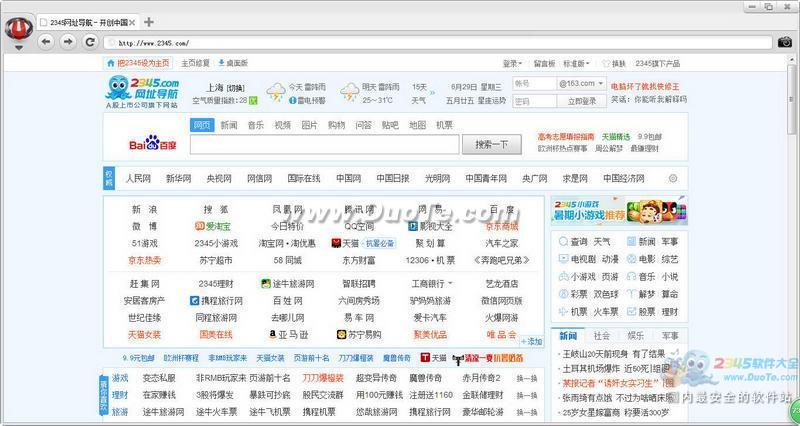The width and height of the screenshot is (800, 426).
Task: Open the 京东商城 link
Action: pyautogui.click(x=502, y=227)
